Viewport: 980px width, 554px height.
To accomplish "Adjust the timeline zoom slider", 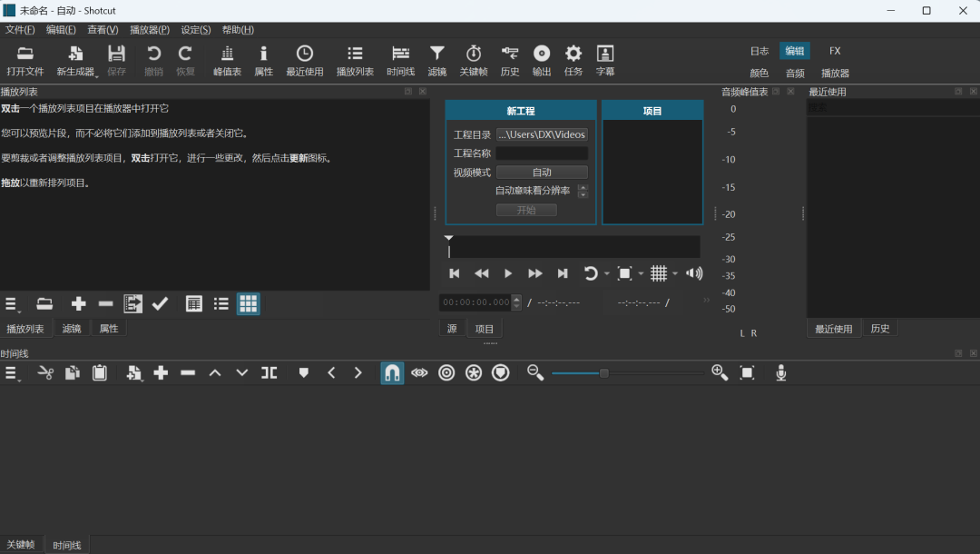I will pos(604,372).
